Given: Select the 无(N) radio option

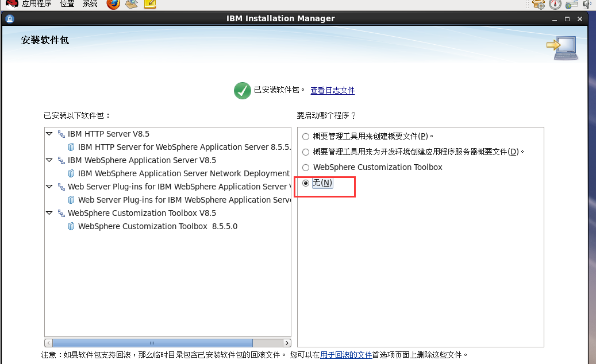Looking at the screenshot, I should 306,183.
